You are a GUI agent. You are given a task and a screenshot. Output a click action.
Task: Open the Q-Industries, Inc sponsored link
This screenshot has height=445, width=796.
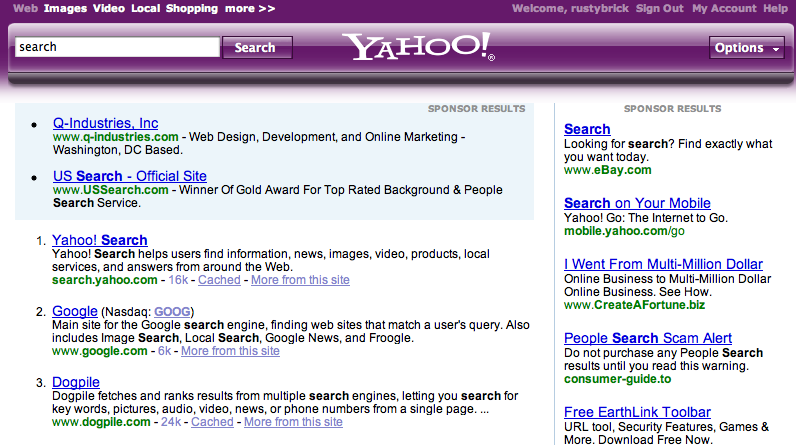[106, 123]
